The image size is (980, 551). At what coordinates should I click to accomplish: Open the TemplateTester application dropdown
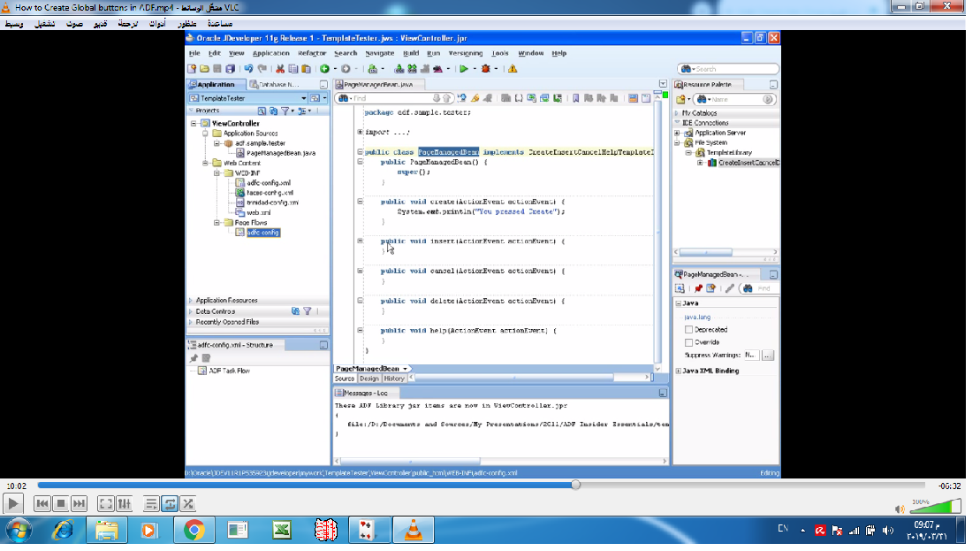click(x=304, y=98)
